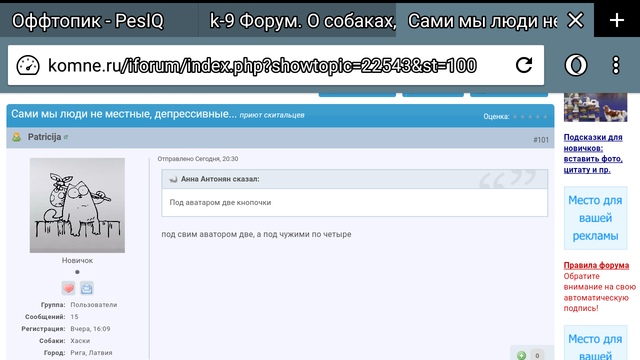Click the Оценка rating stars
The width and height of the screenshot is (640, 360).
[x=530, y=117]
